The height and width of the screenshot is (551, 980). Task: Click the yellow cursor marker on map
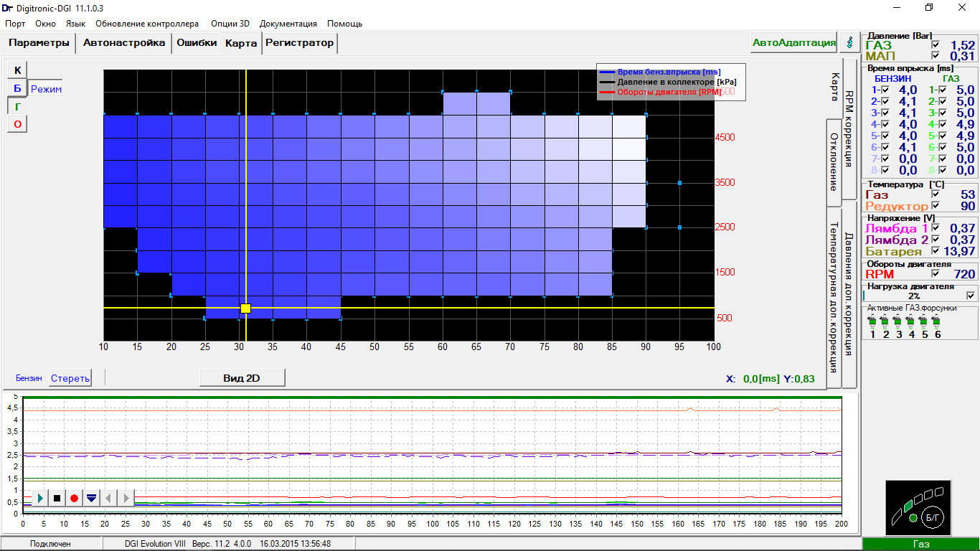coord(245,309)
